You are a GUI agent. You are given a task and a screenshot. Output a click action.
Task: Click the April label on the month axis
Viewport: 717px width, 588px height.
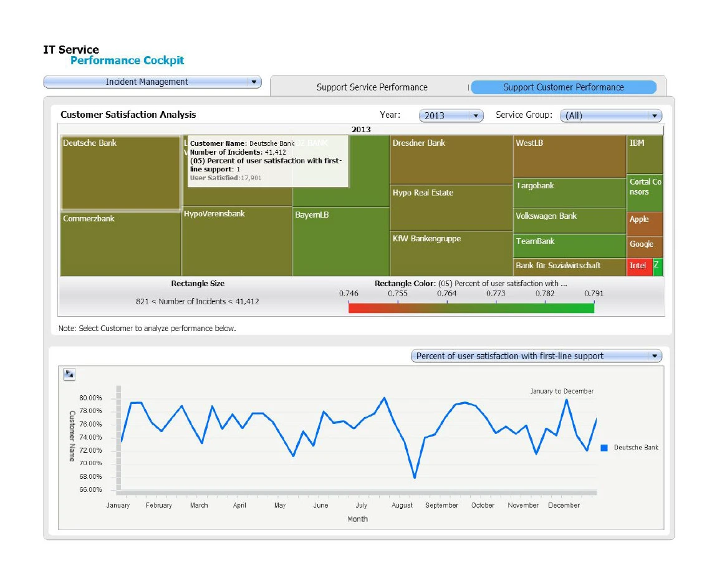coord(239,505)
